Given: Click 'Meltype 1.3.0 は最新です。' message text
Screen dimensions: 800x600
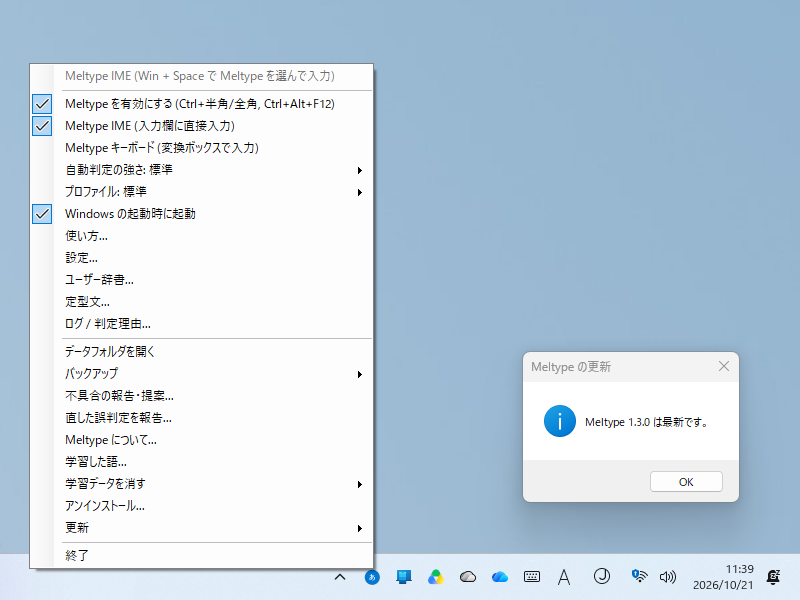Looking at the screenshot, I should (x=646, y=422).
